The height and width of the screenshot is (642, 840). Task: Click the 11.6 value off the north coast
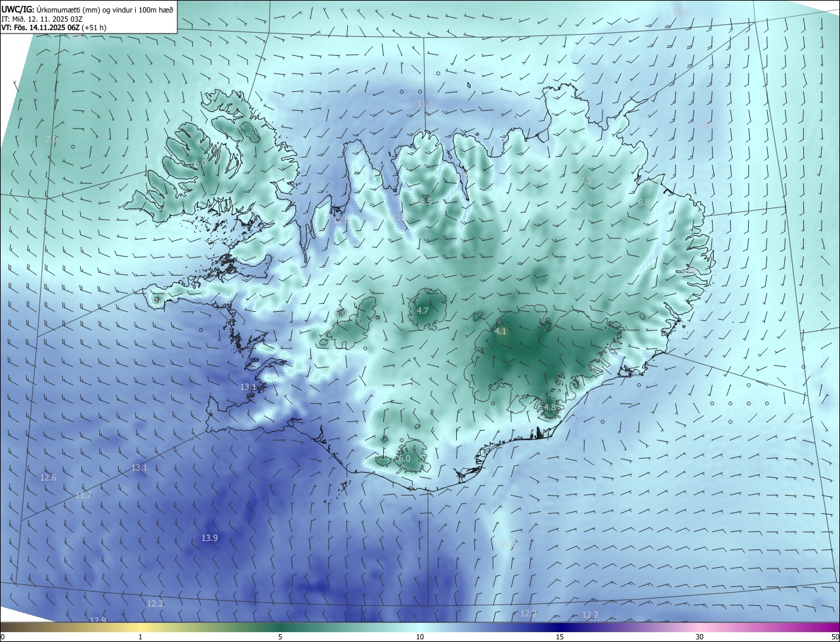point(426,104)
